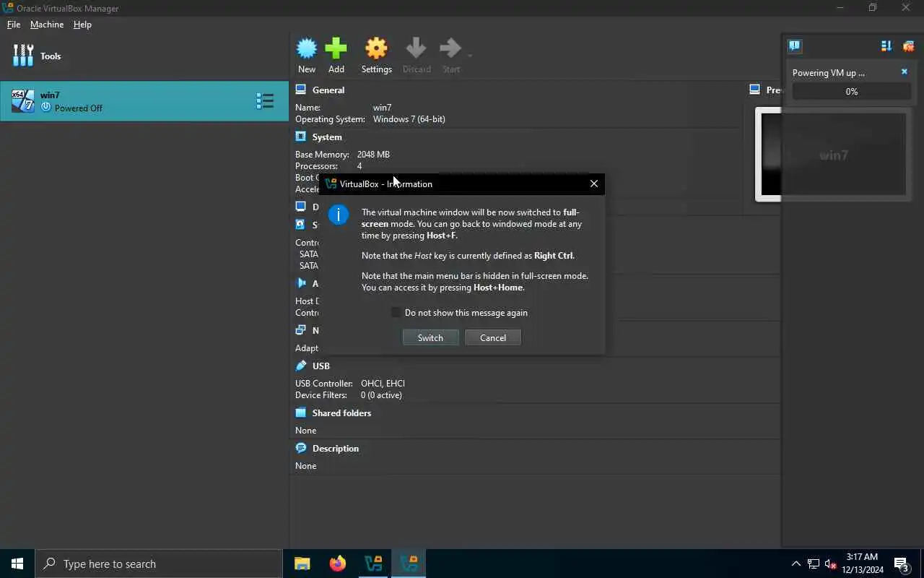The height and width of the screenshot is (578, 924).
Task: Abort the Powering VM up progress
Action: 905,72
